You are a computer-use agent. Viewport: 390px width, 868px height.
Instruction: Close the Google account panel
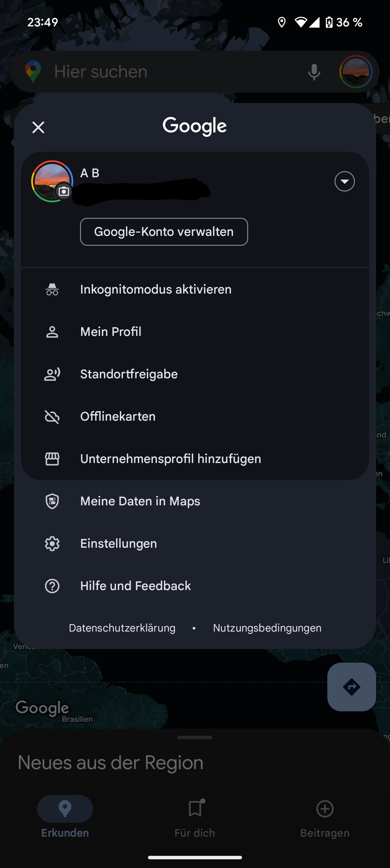[x=38, y=127]
